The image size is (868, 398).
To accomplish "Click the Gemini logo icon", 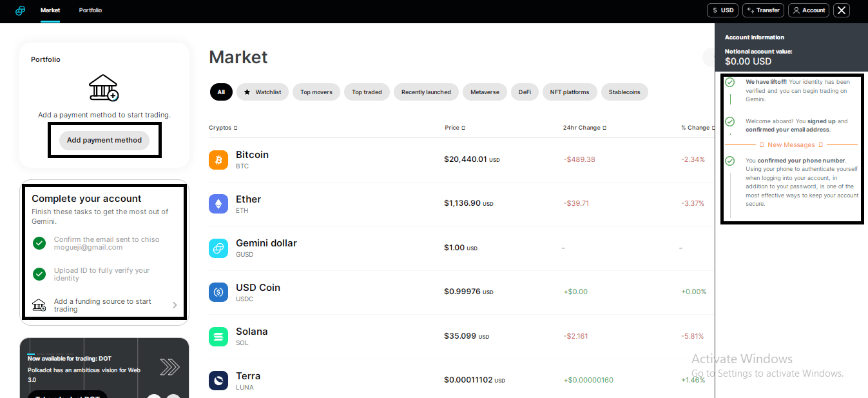I will 21,10.
